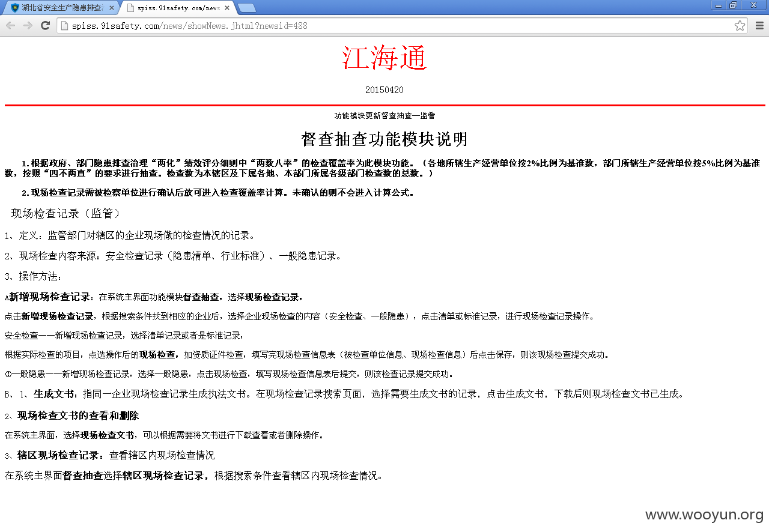Image resolution: width=769 pixels, height=532 pixels.
Task: Click the heading 2、现场检查文书的查看和删除
Action: tap(72, 416)
